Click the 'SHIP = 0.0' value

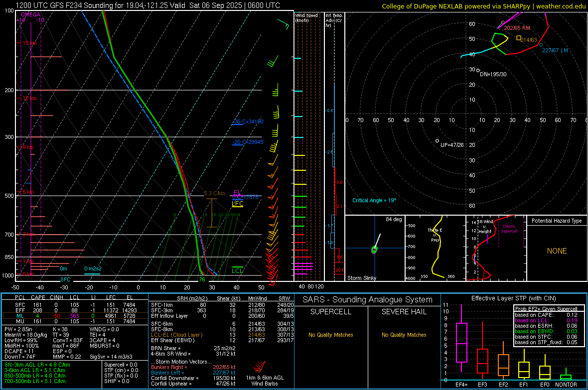pyautogui.click(x=117, y=381)
